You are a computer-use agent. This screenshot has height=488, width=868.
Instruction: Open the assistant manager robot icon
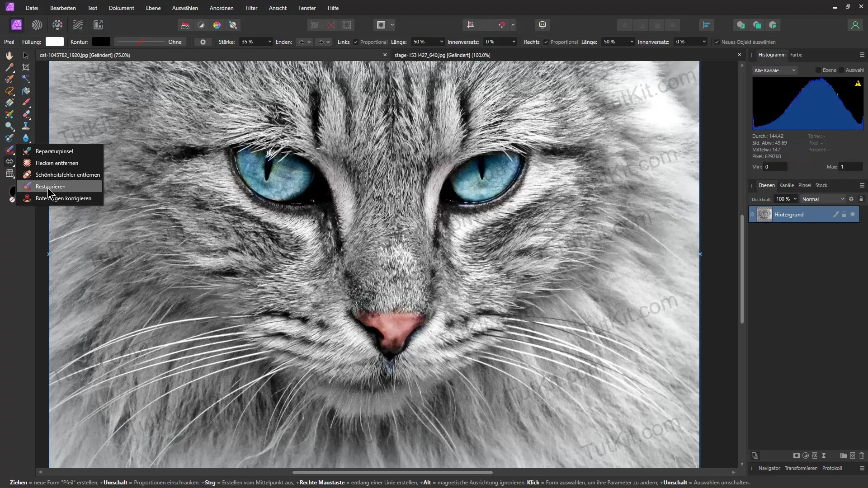point(542,25)
